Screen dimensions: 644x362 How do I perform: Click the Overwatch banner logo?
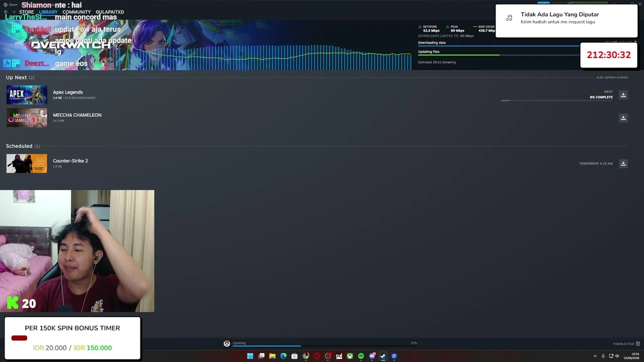click(70, 45)
